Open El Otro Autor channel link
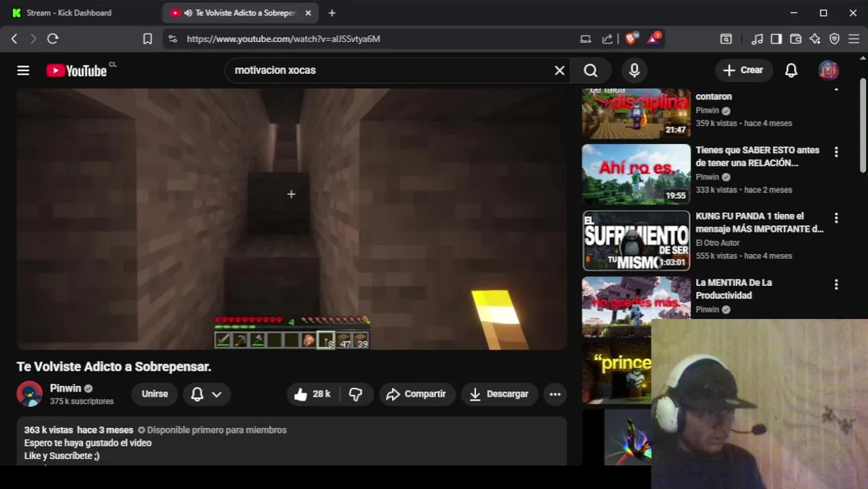This screenshot has width=868, height=489. [x=717, y=242]
